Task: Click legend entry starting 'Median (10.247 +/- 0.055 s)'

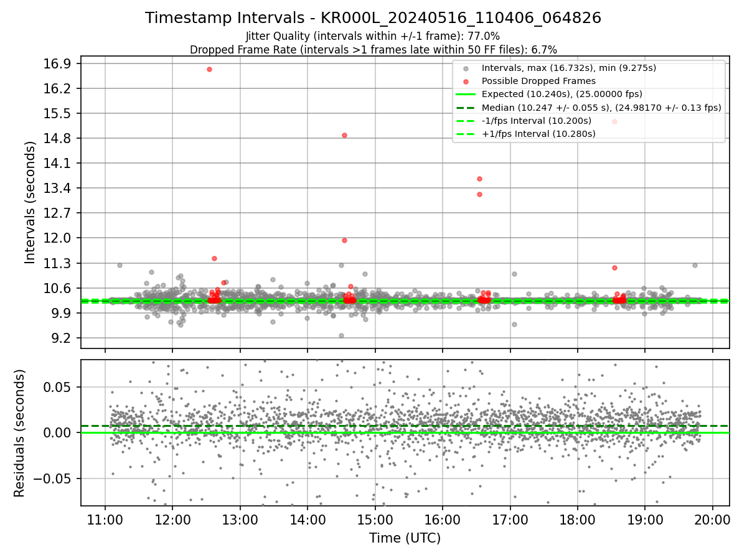Action: point(601,107)
